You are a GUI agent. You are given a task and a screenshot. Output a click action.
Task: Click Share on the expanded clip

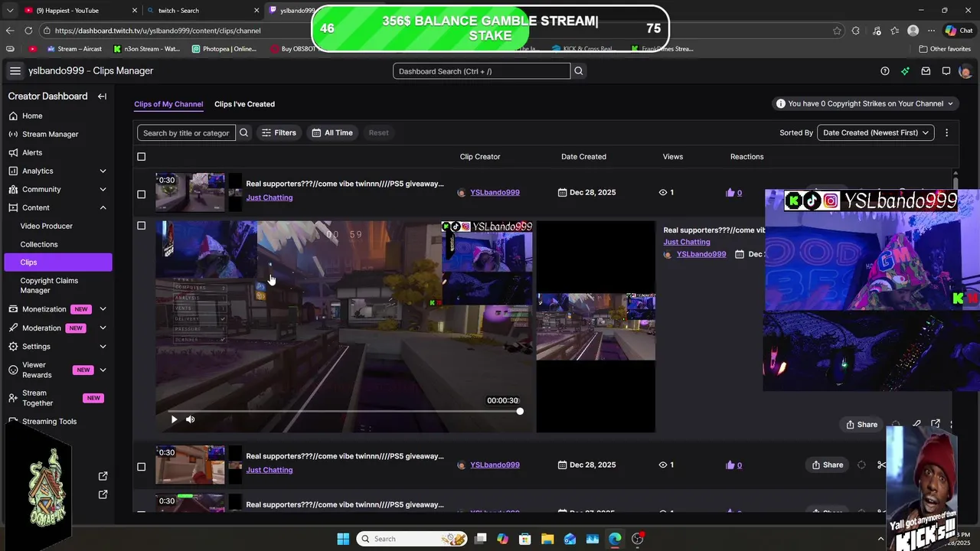pos(861,424)
